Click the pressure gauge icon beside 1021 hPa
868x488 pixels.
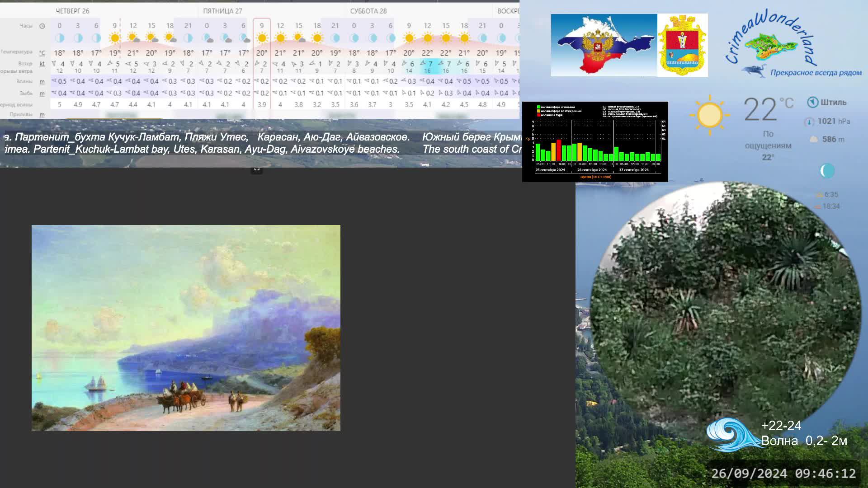click(809, 122)
